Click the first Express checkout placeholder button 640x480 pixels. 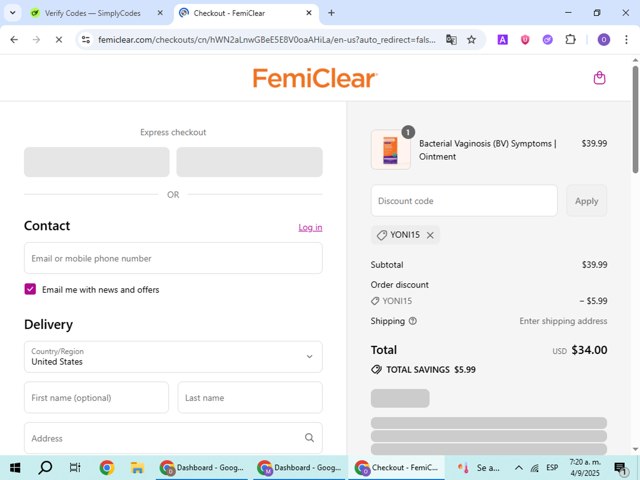[x=97, y=162]
